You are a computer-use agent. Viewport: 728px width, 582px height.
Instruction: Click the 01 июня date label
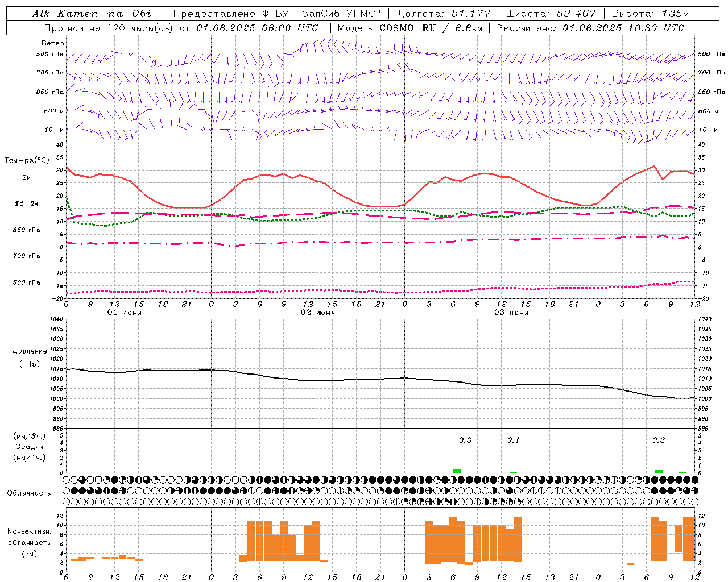click(x=125, y=313)
